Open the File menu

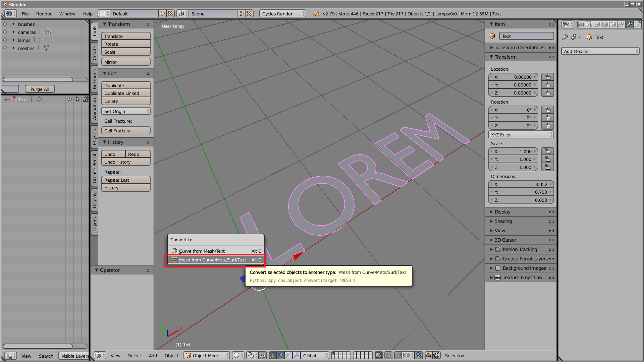point(25,14)
